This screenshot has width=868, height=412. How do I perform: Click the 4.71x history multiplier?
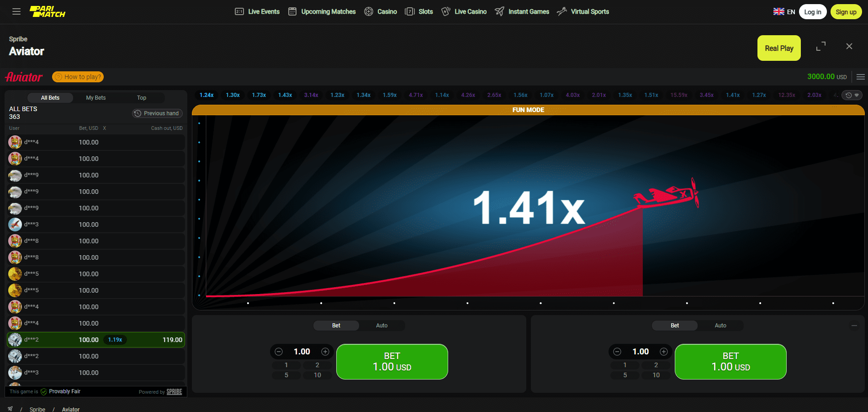[416, 95]
